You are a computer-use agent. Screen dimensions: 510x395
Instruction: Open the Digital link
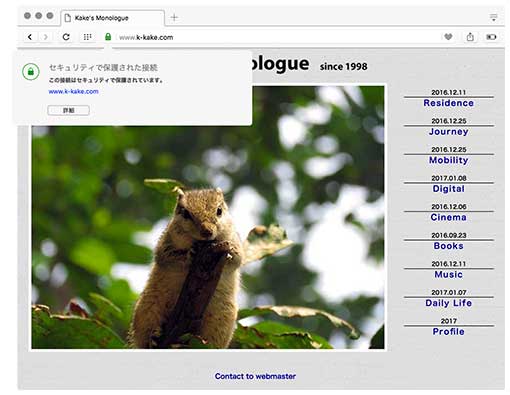449,189
